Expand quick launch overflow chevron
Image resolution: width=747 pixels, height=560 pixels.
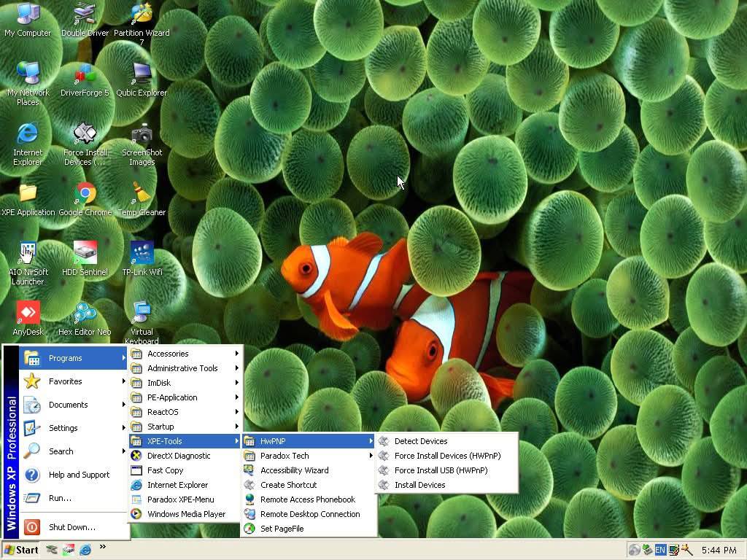(102, 547)
